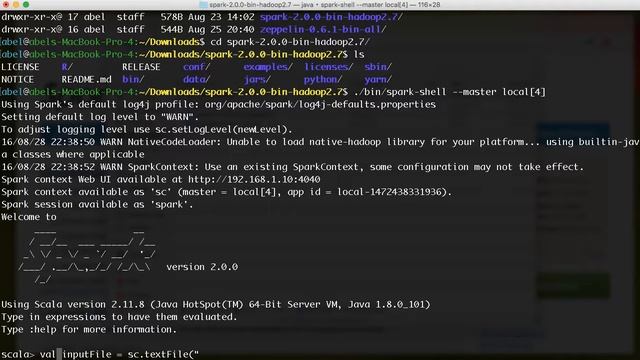This screenshot has height=360, width=640.
Task: Click the sc.setLogLevel(newLevel) text
Action: tap(221, 129)
